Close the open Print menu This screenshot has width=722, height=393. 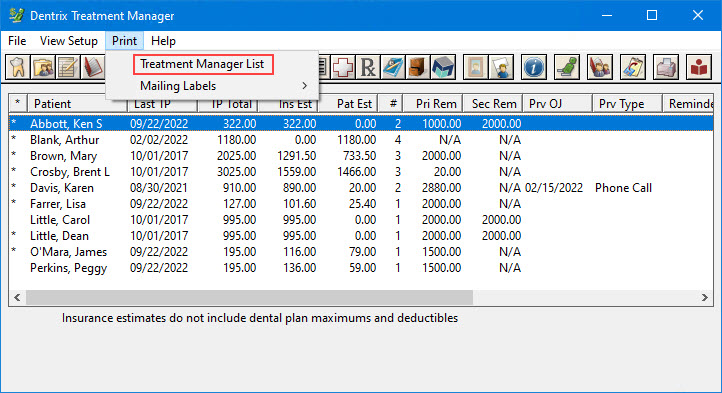tap(124, 41)
